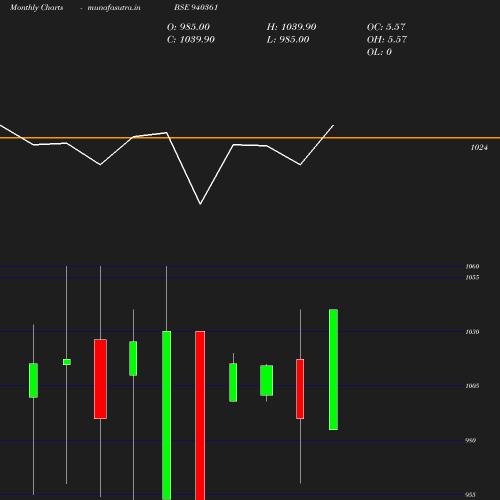Image resolution: width=500 pixels, height=500 pixels.
Task: Select the tall red candle reaching 1030
Action: click(200, 415)
